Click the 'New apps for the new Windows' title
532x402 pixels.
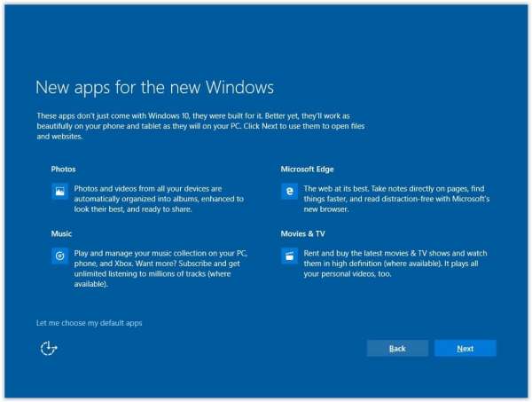pos(154,88)
